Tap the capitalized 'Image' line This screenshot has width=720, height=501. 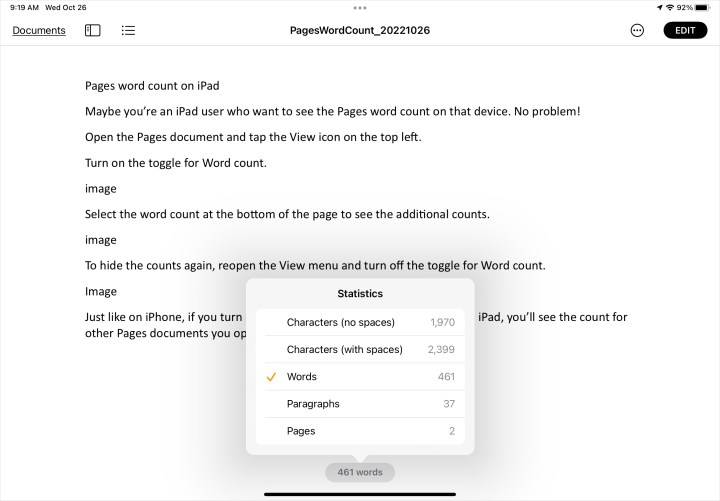pyautogui.click(x=101, y=292)
